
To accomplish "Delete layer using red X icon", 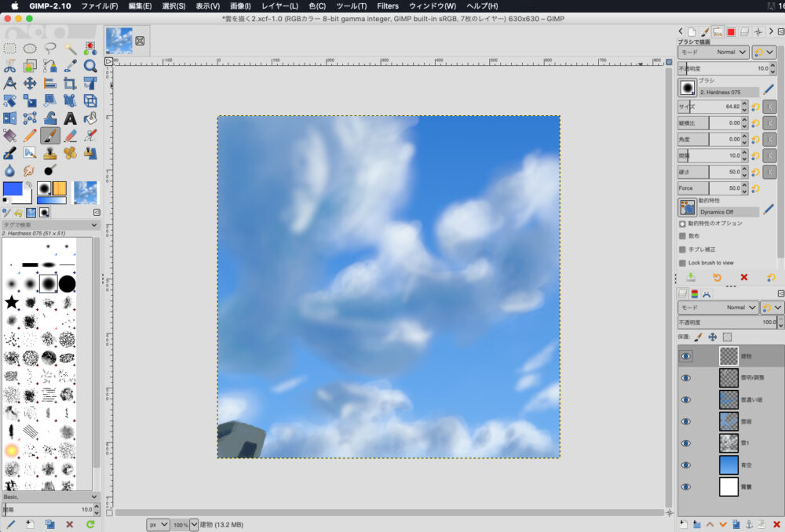I will 776,523.
